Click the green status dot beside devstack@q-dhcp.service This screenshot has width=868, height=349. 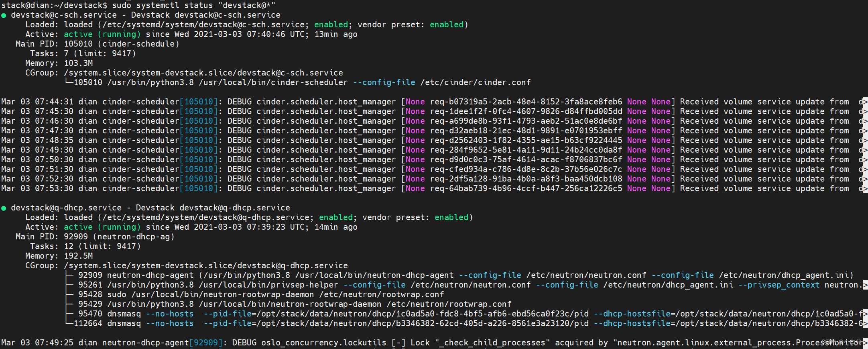point(4,208)
